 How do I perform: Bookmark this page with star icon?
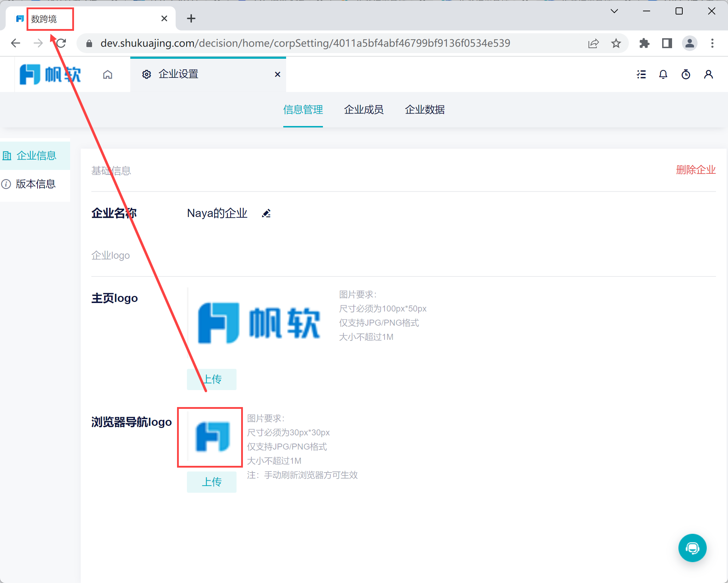616,43
